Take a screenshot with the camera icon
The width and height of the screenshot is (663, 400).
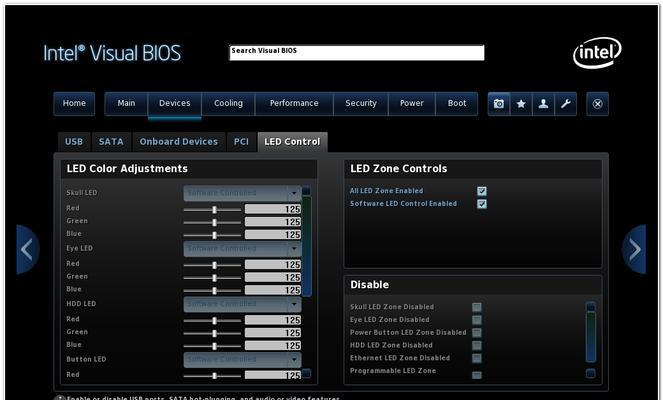[x=499, y=104]
